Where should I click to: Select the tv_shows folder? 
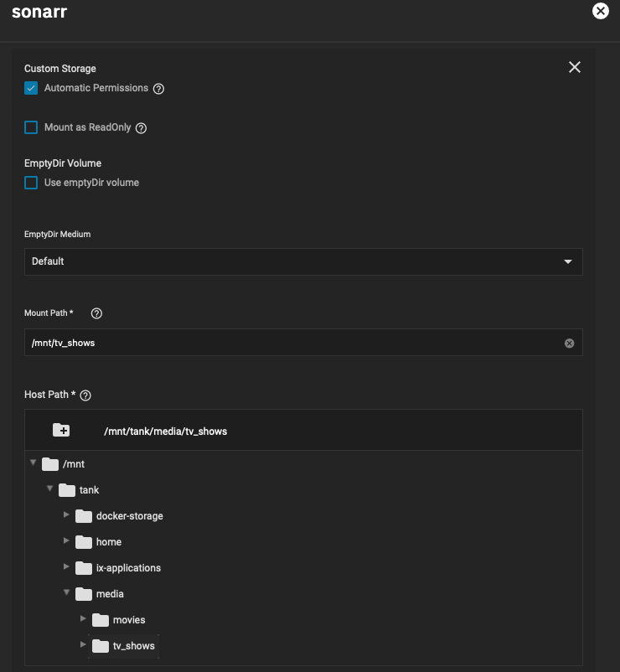coord(123,646)
